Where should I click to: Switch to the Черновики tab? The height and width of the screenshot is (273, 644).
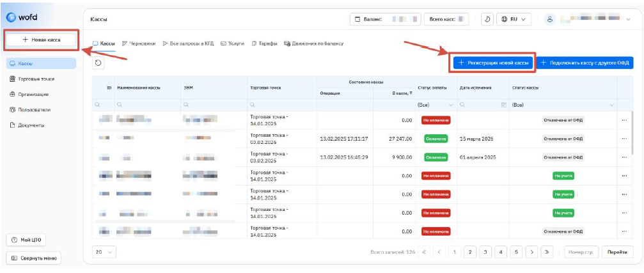pos(139,43)
